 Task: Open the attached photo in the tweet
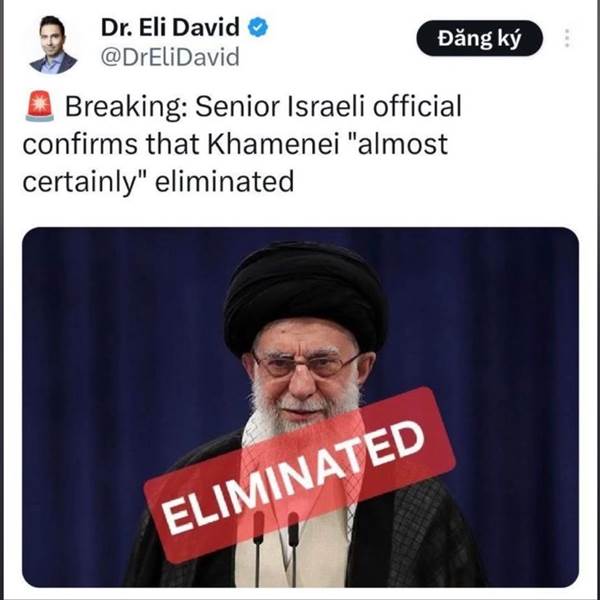(x=300, y=407)
